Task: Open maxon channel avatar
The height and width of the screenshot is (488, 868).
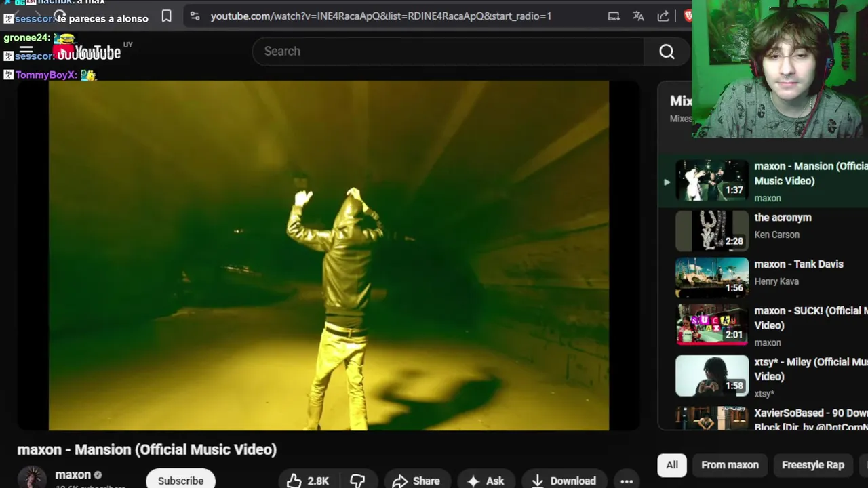Action: pos(32,477)
